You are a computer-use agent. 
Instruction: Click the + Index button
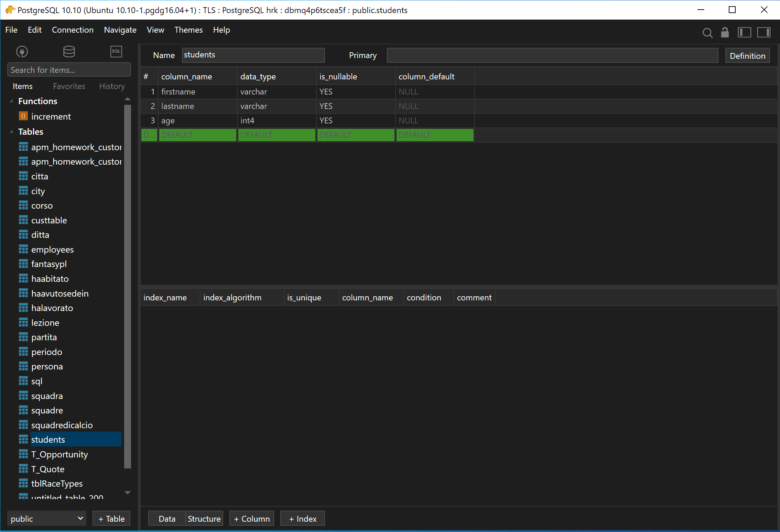[x=302, y=519]
